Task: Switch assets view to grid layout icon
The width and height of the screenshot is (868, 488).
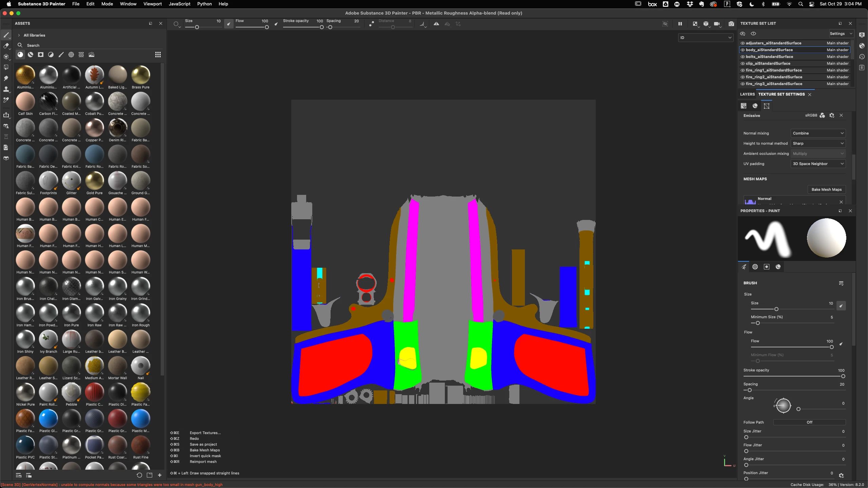Action: [158, 55]
